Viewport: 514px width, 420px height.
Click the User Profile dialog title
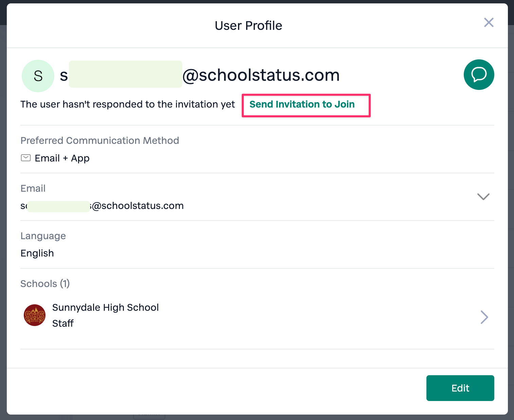tap(249, 25)
